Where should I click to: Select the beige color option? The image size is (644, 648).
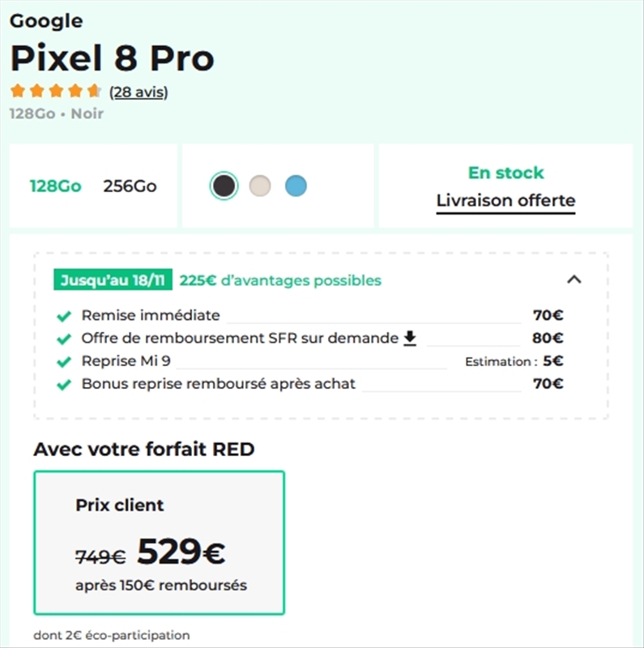261,185
